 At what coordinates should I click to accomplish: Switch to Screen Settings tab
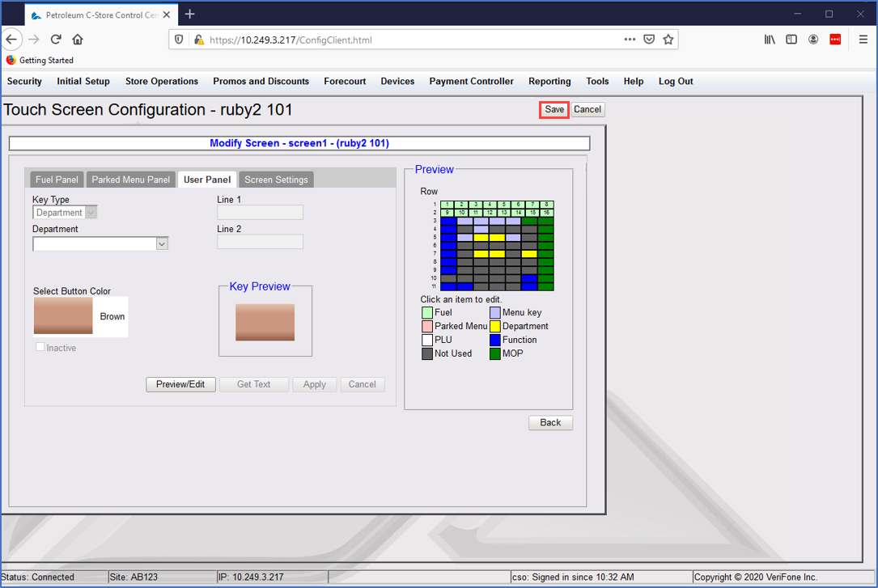(276, 180)
